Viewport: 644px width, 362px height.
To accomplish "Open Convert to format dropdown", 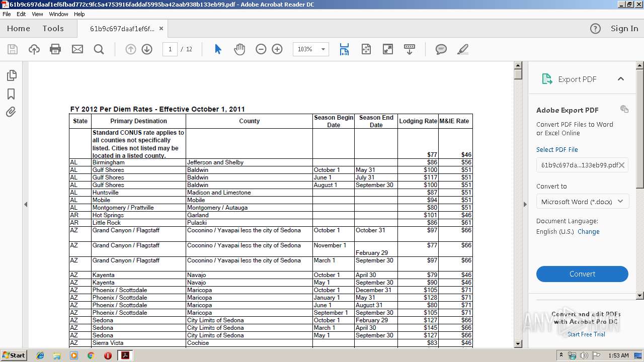I will tap(582, 202).
